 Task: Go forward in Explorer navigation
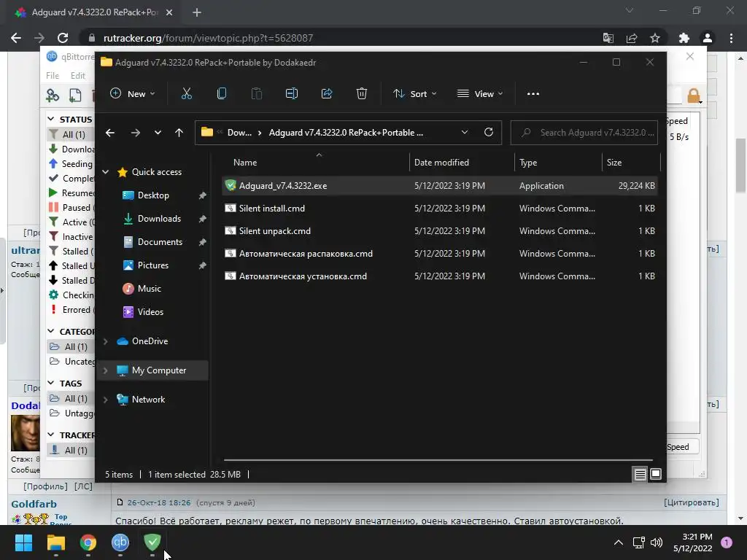click(x=135, y=133)
